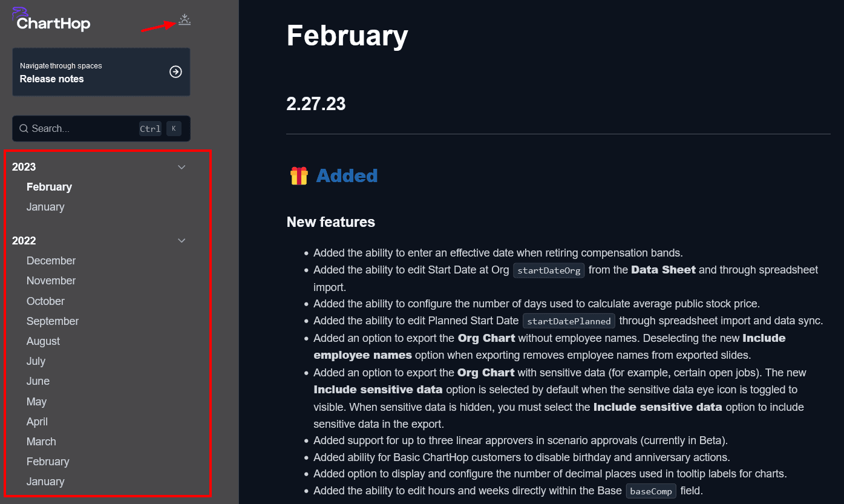Click the search magnifier icon
Screen dimensions: 844x504
coord(24,128)
